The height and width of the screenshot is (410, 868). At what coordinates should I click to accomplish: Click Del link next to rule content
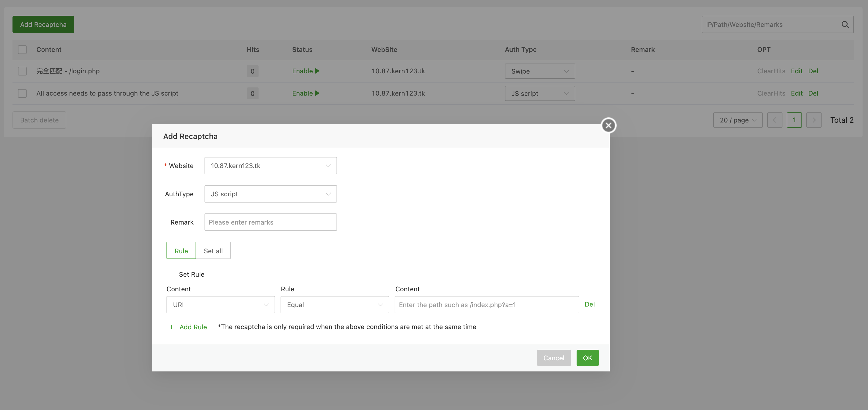[589, 304]
